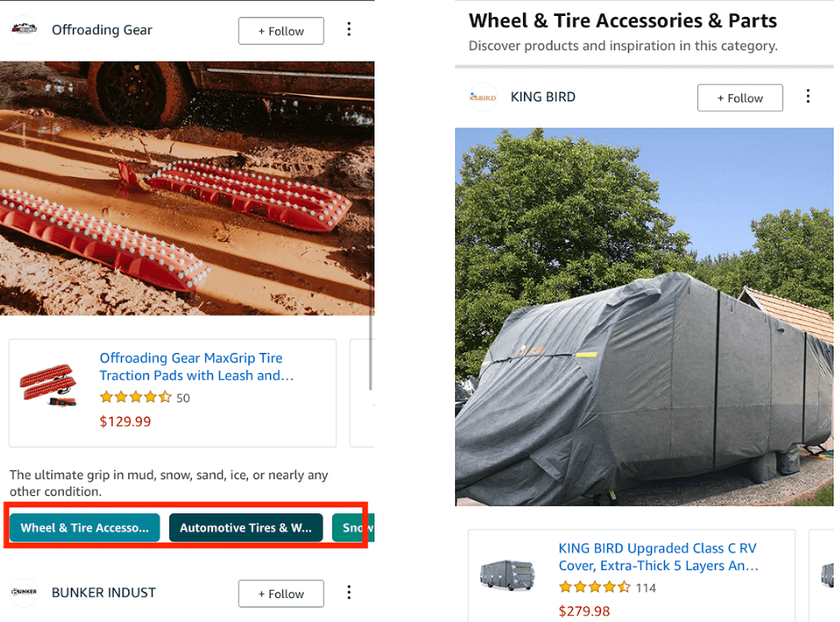Open the large traction pads mud photo

(x=187, y=188)
